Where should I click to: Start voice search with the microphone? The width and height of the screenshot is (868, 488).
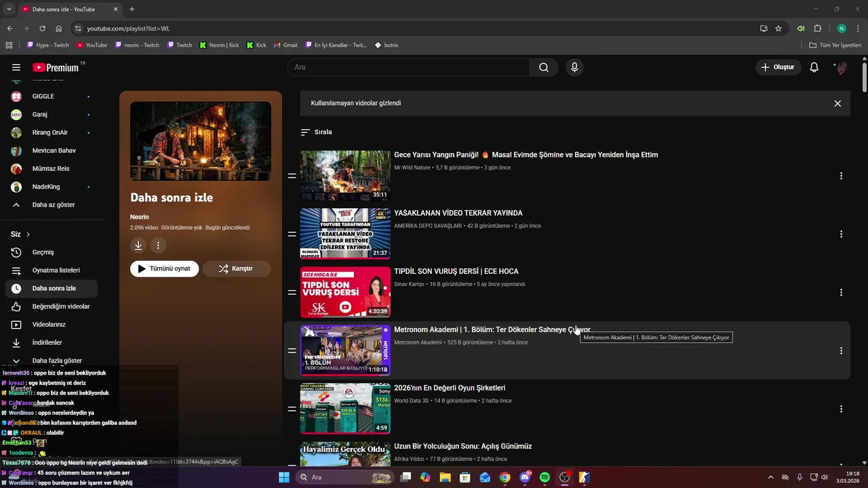coord(574,67)
